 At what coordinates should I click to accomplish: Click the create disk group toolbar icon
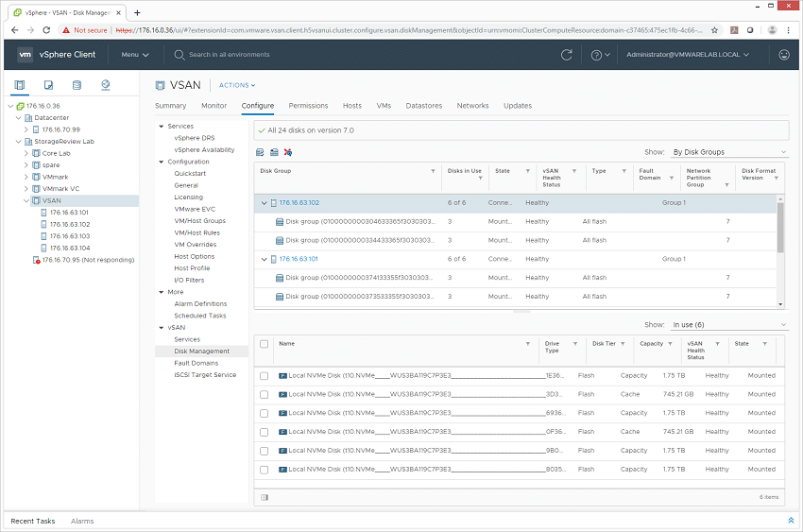(274, 152)
